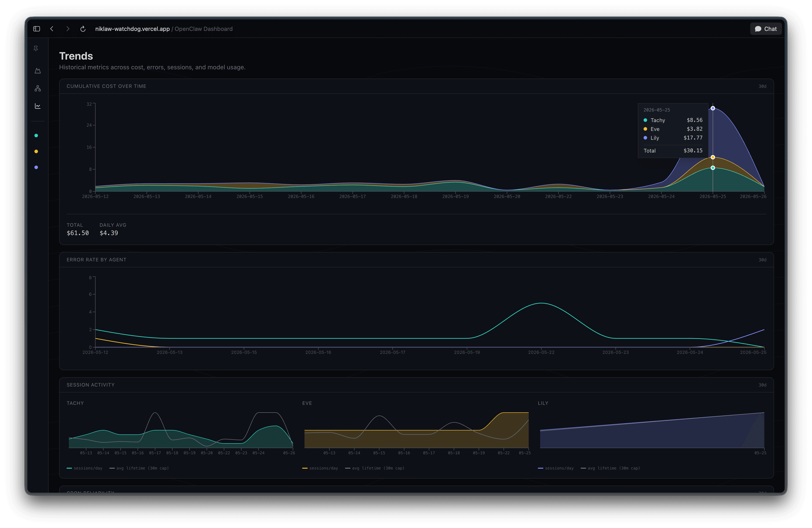Select the yellow Eve agent dot in the sidebar

tap(36, 152)
